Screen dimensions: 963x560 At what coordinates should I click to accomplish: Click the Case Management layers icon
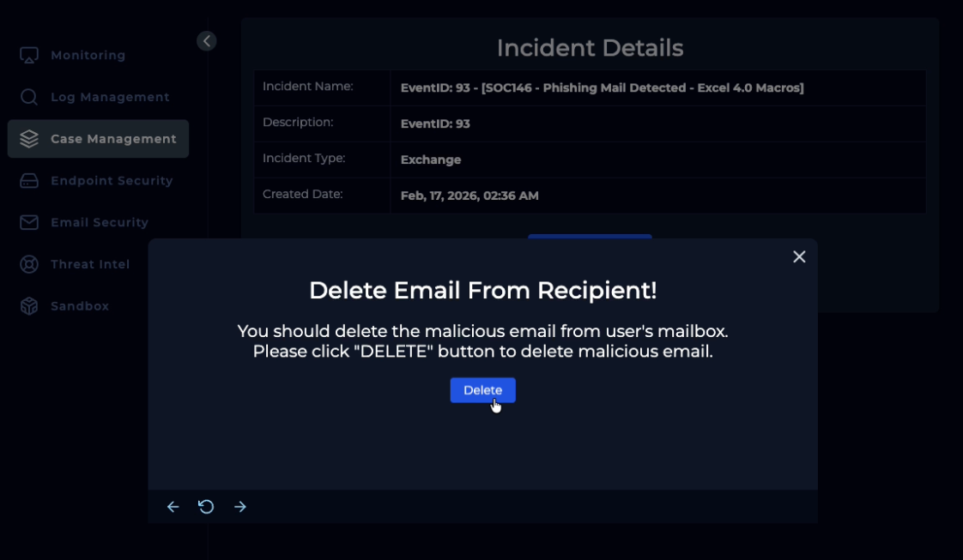29,139
